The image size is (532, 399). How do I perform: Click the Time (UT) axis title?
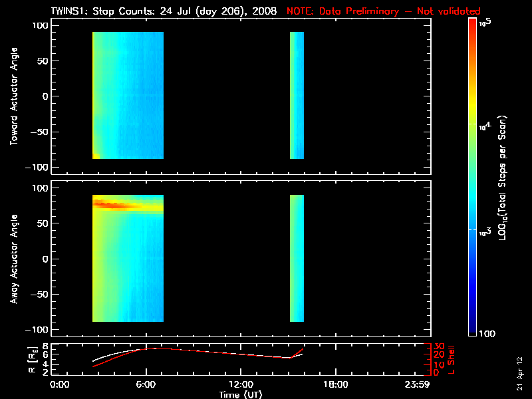pos(241,394)
